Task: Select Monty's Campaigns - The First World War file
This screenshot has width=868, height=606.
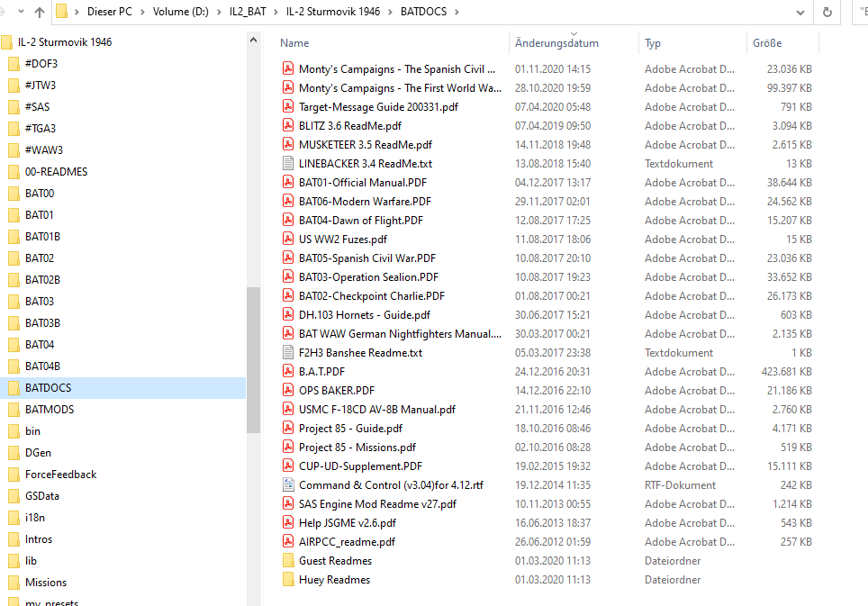Action: [400, 88]
